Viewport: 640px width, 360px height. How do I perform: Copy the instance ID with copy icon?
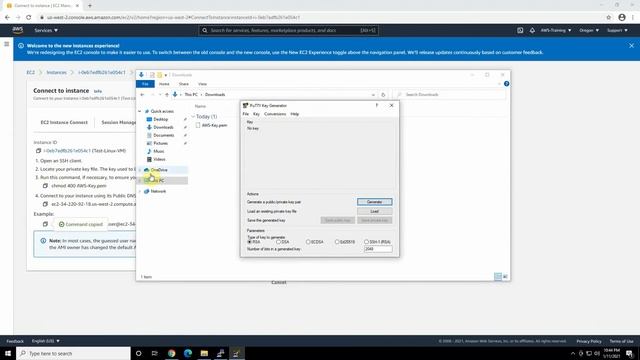point(38,151)
